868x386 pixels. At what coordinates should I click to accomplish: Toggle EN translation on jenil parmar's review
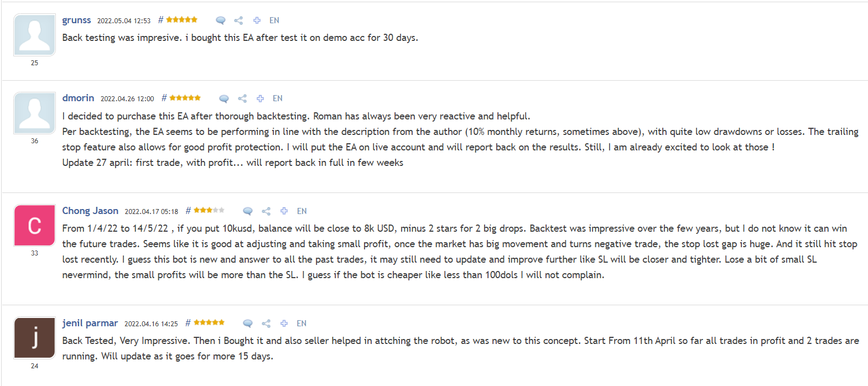(302, 323)
